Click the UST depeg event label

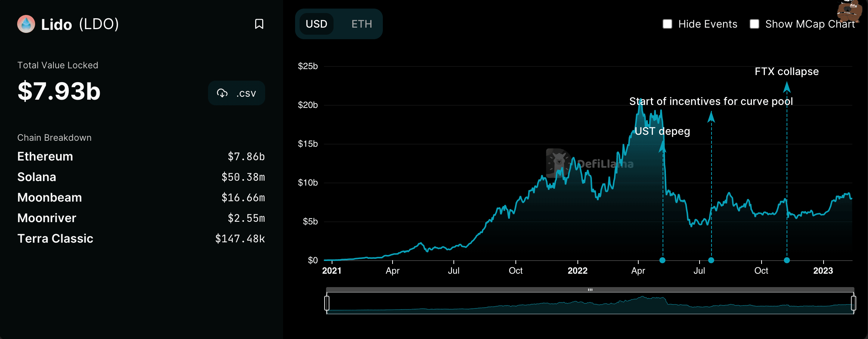pyautogui.click(x=662, y=131)
